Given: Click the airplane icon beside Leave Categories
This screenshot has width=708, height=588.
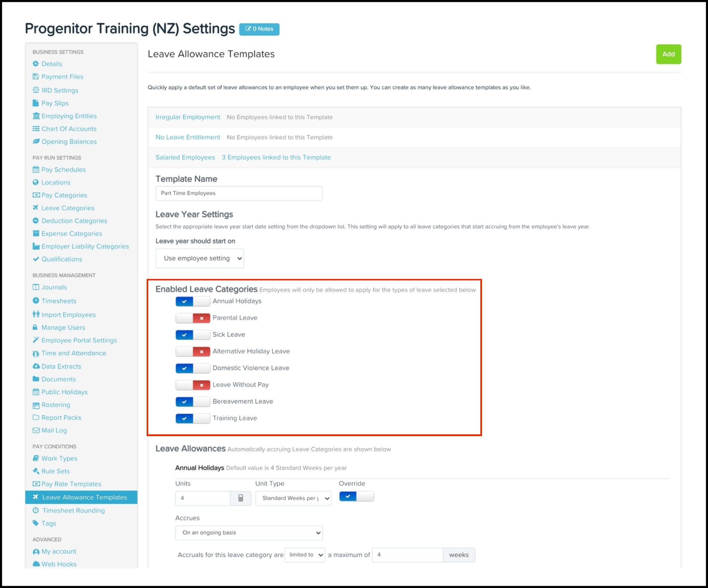Looking at the screenshot, I should pos(36,208).
